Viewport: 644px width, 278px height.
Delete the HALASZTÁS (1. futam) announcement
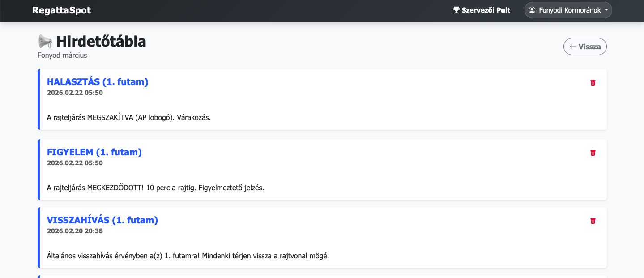click(x=593, y=83)
